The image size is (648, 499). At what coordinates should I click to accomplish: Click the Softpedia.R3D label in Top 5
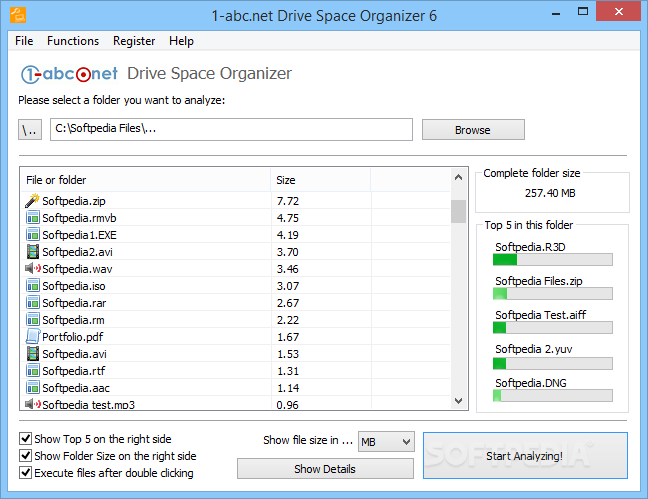[530, 247]
